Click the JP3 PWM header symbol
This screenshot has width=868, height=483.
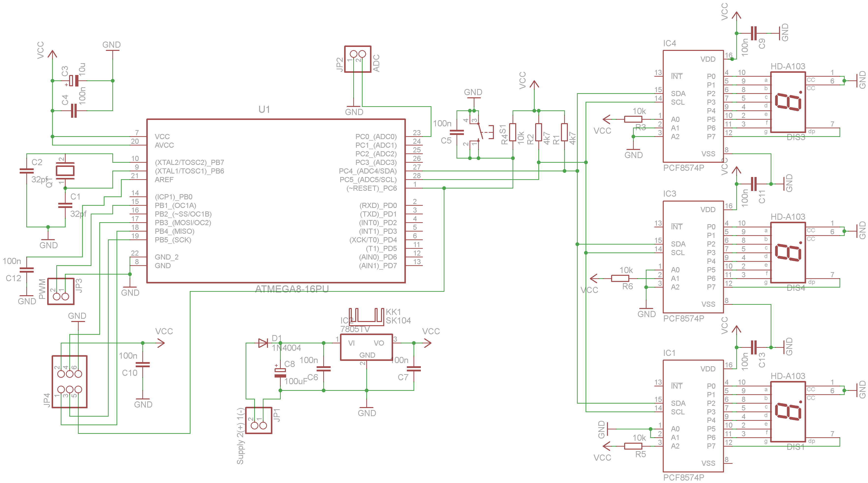pos(61,291)
